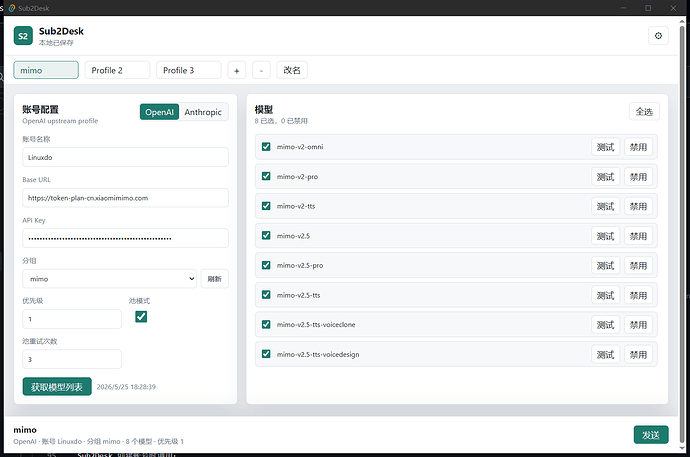Click the timestamp 2026/5/25 18:28:39
Screen dimensions: 690x457
click(x=126, y=387)
